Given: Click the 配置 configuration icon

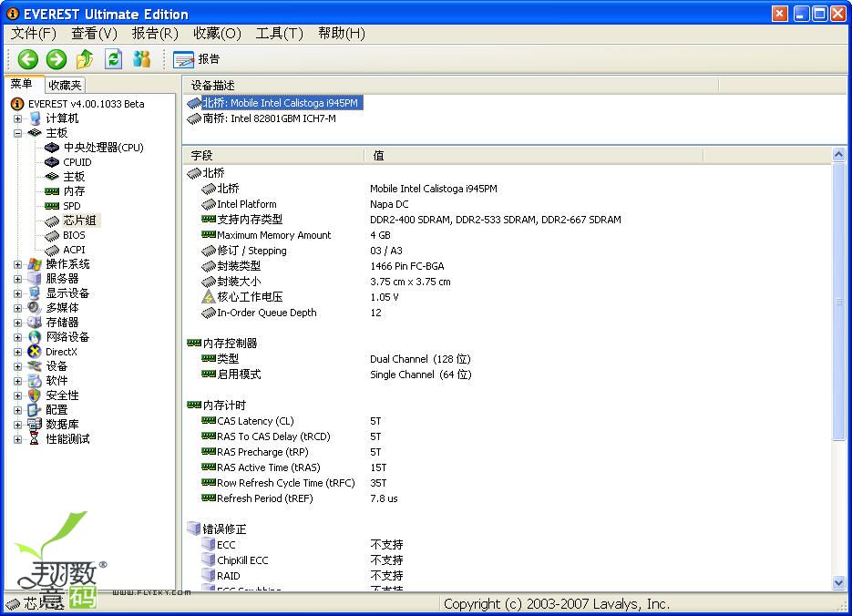Looking at the screenshot, I should click(35, 410).
